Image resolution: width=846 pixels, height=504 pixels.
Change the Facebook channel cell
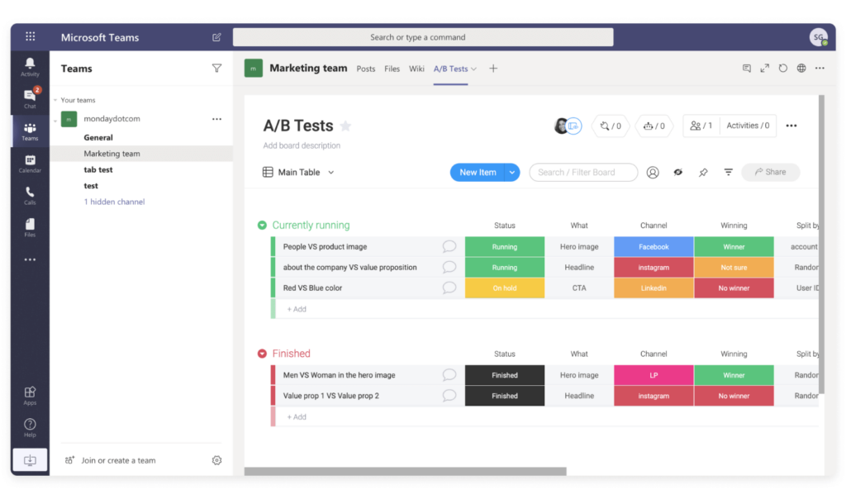click(x=654, y=246)
